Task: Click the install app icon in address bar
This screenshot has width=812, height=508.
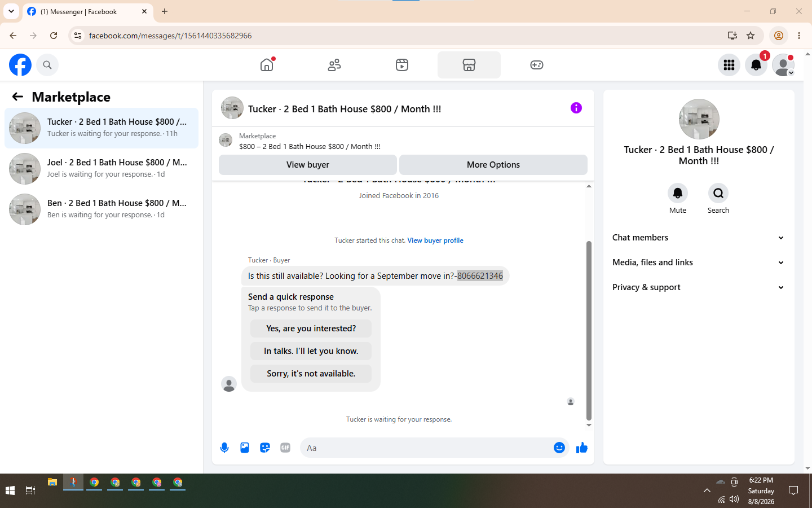Action: 732,36
